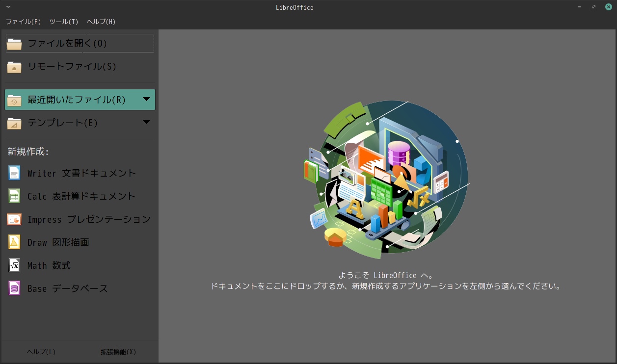Open the 拡張機能(X) extensions button
This screenshot has height=364, width=617.
click(118, 352)
